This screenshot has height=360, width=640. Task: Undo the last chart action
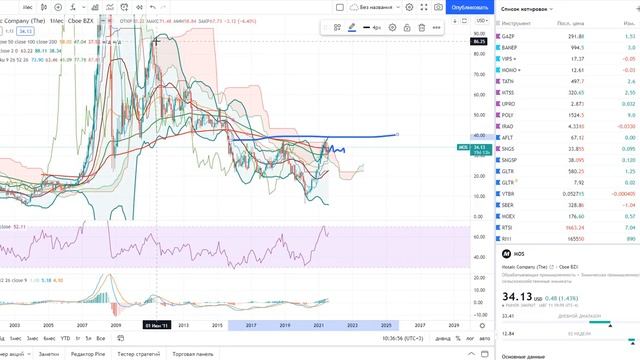153,7
